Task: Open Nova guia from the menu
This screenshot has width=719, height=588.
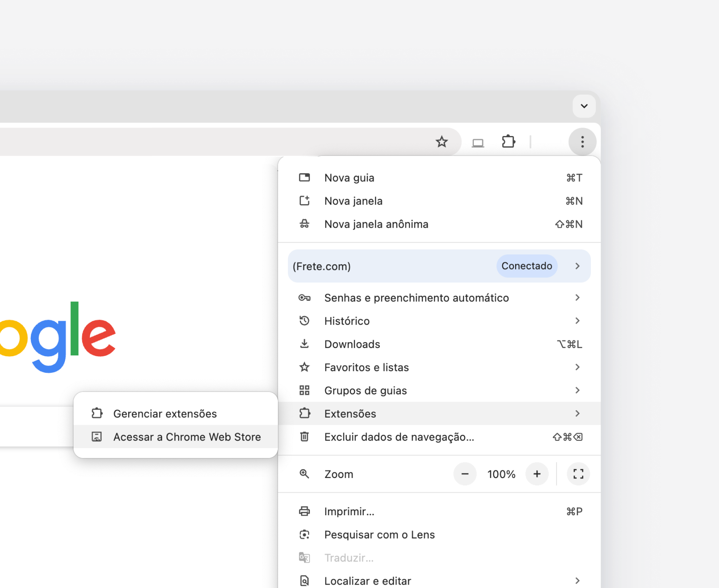Action: coord(349,178)
